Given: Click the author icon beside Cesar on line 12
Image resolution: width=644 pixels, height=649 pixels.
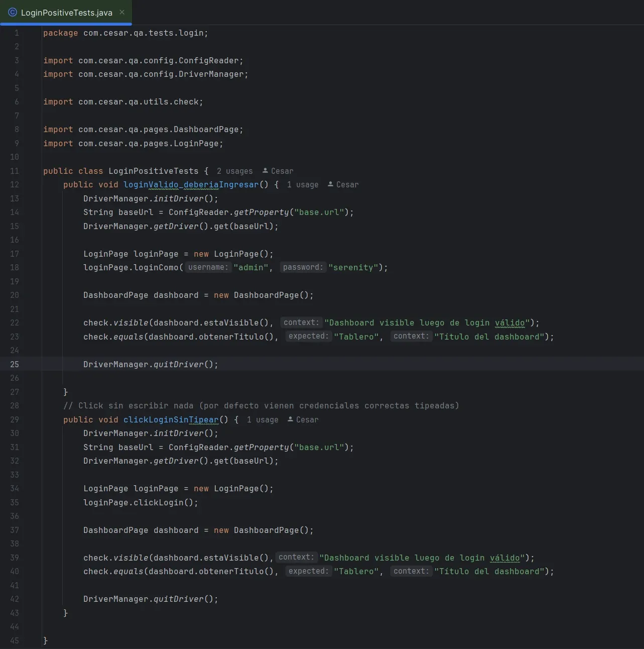Looking at the screenshot, I should (x=330, y=184).
